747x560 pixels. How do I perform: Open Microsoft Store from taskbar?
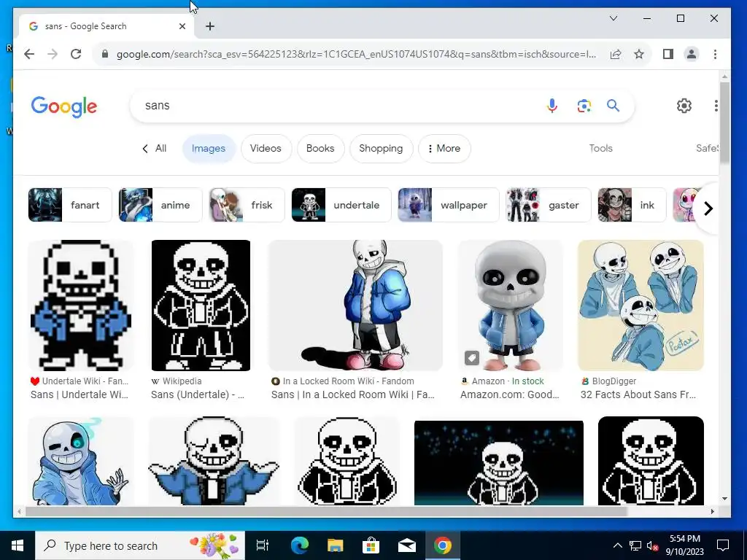click(371, 545)
